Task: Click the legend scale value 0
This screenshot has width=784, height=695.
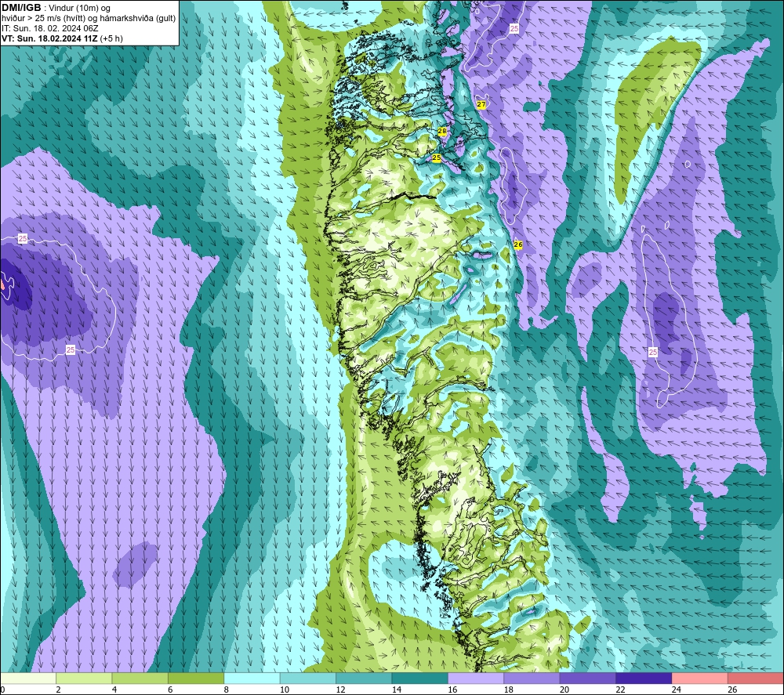Action: pos(2,690)
